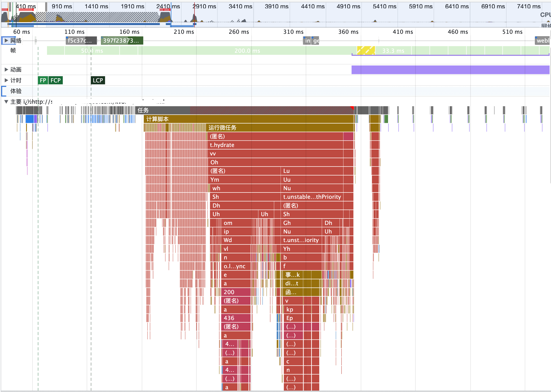This screenshot has height=392, width=551.
Task: Click the FCP timing marker
Action: pos(56,80)
